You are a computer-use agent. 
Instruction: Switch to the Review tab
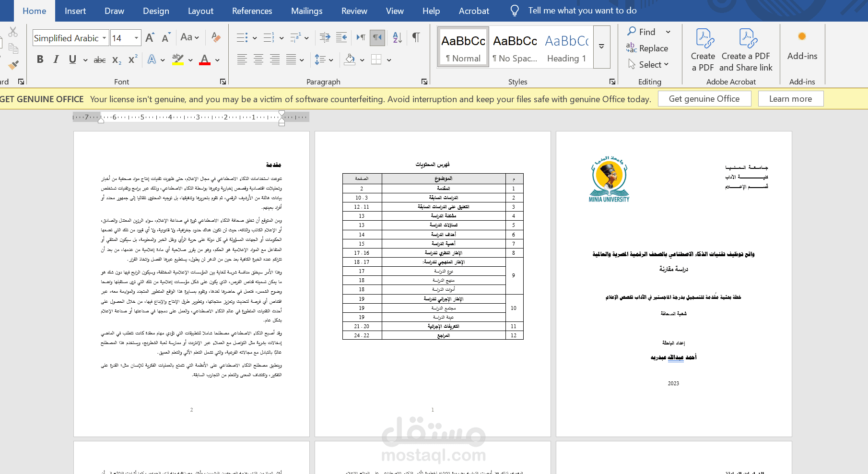pyautogui.click(x=354, y=11)
